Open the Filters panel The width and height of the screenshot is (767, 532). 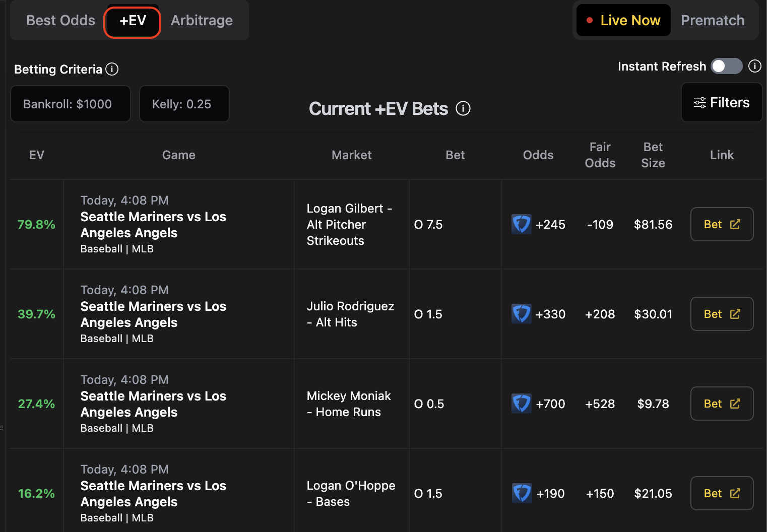pyautogui.click(x=722, y=102)
